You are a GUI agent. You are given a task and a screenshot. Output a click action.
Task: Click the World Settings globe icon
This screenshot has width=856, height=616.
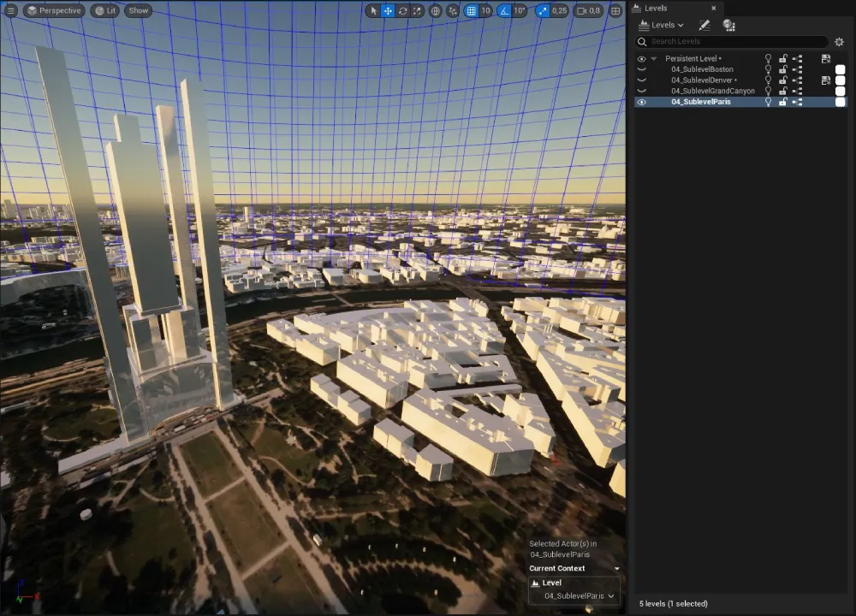[728, 25]
